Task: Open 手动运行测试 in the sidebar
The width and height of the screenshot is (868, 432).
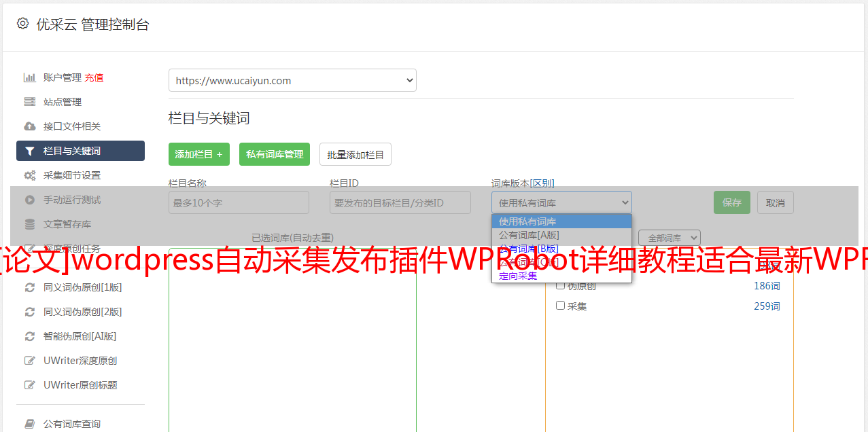Action: 72,200
